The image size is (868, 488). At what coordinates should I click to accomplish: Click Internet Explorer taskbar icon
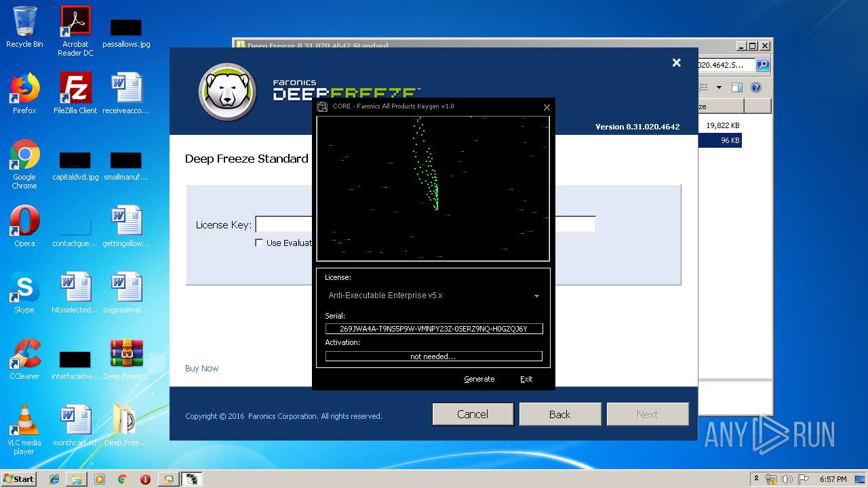[54, 479]
